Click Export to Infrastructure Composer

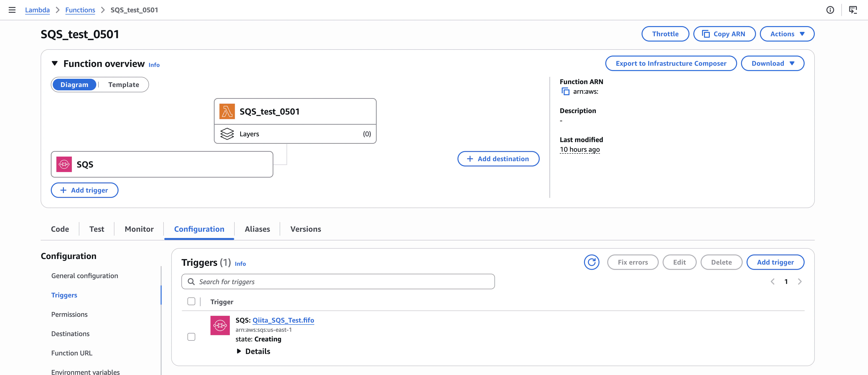click(671, 63)
